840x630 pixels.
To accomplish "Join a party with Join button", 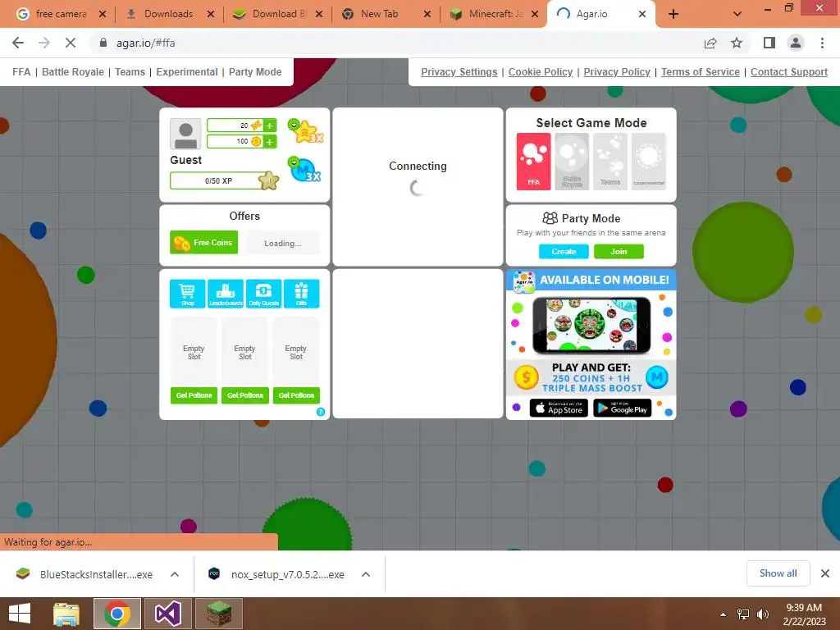I will (619, 251).
